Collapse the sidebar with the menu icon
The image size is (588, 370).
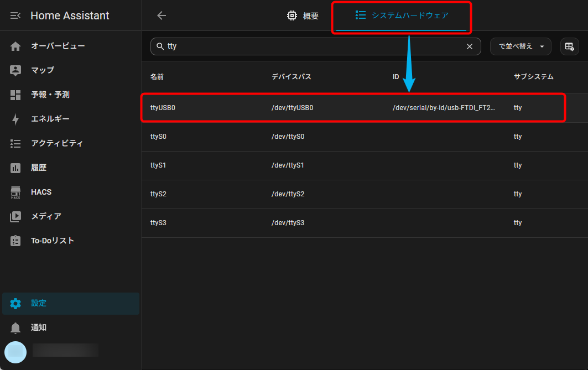(x=15, y=15)
